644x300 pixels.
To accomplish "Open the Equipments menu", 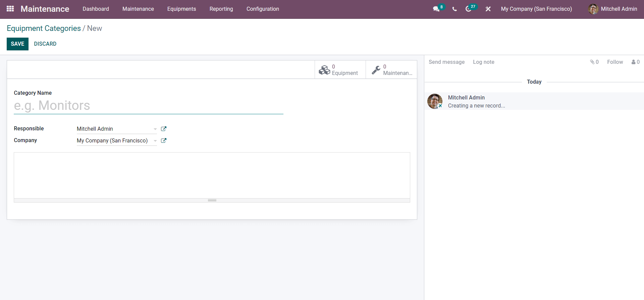I will [181, 9].
